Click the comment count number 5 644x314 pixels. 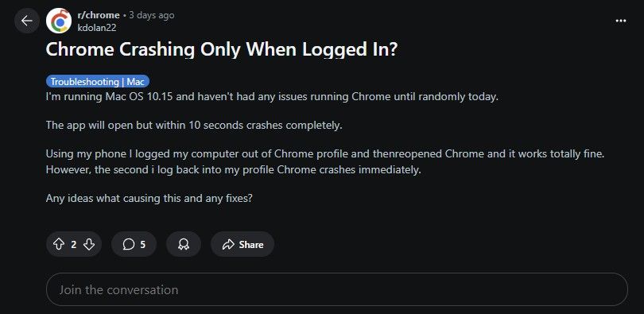(142, 245)
